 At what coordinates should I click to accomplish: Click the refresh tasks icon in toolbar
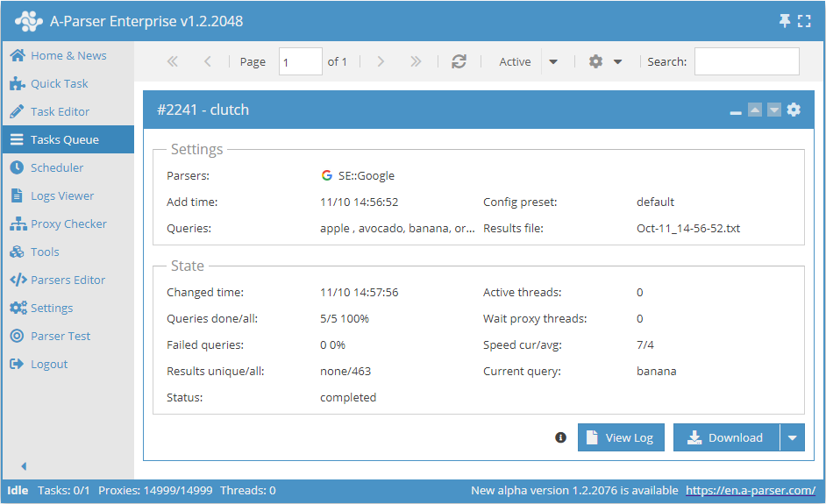click(459, 61)
